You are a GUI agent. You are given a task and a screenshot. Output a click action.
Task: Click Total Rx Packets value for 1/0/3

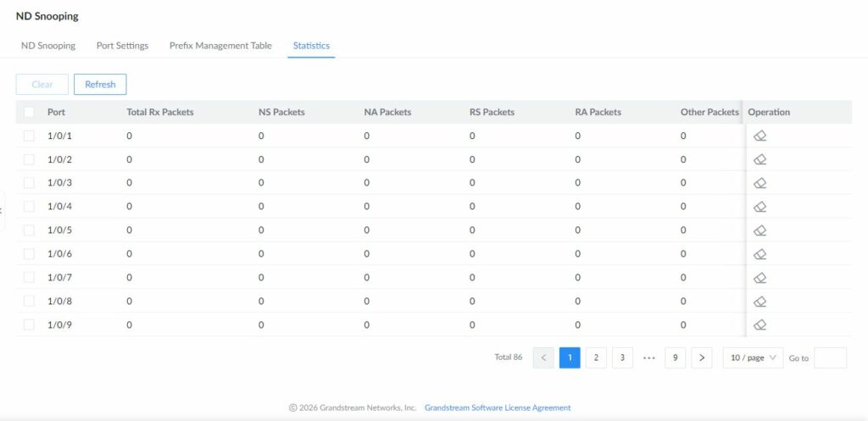click(129, 183)
